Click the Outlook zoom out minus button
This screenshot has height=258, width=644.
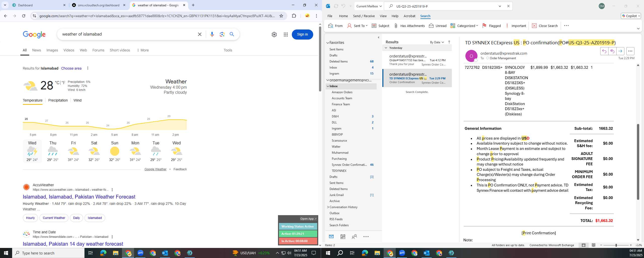(x=601, y=245)
